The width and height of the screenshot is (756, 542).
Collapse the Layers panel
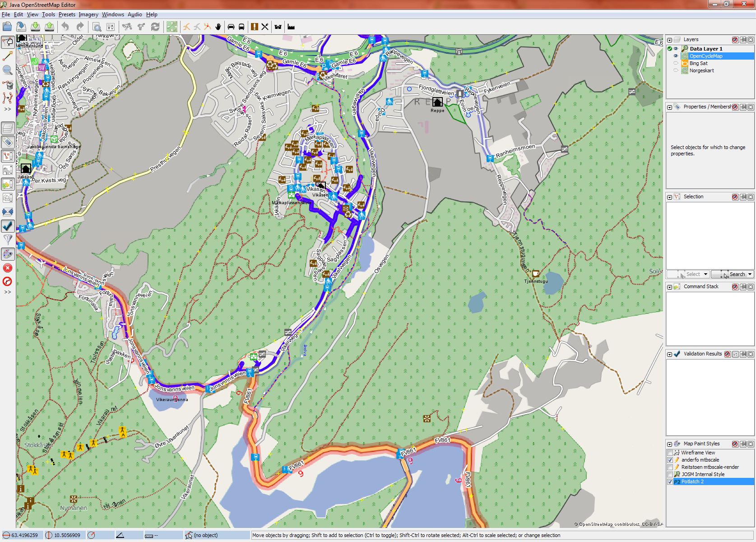(x=670, y=40)
